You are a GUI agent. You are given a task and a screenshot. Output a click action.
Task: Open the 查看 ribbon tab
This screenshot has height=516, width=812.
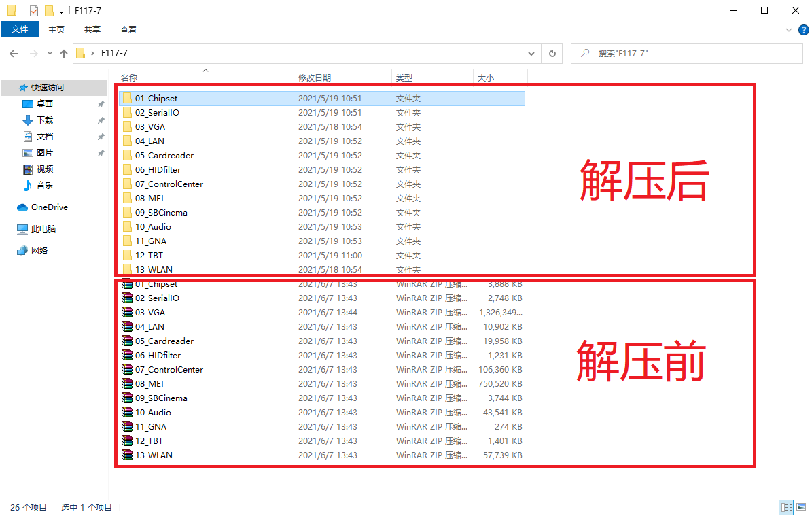(x=128, y=29)
